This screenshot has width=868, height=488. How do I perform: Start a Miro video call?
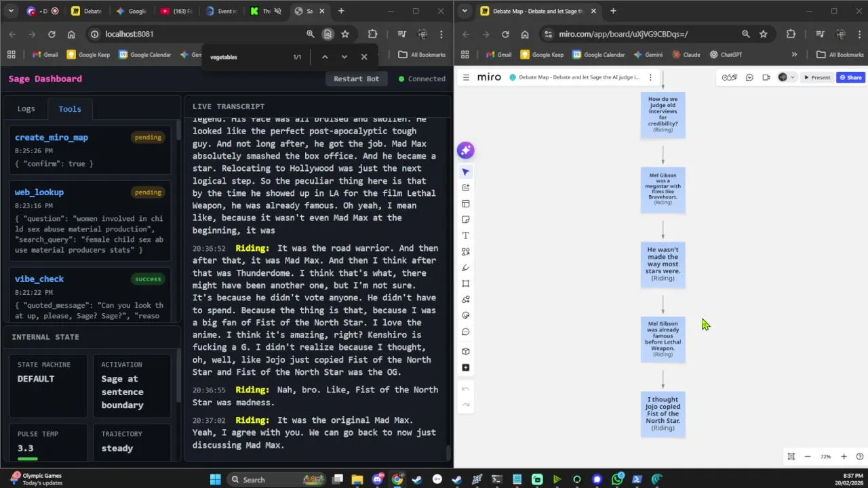point(766,77)
